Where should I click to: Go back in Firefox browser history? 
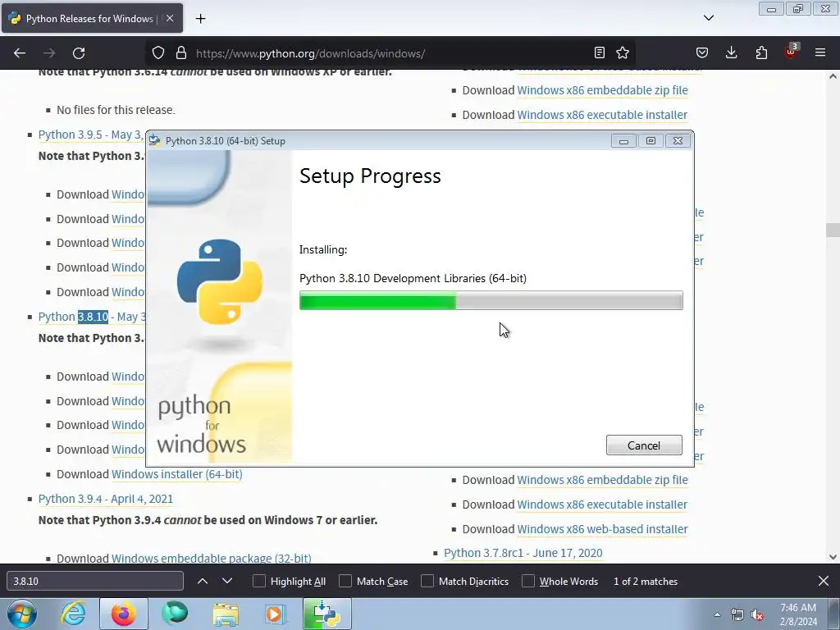(20, 53)
